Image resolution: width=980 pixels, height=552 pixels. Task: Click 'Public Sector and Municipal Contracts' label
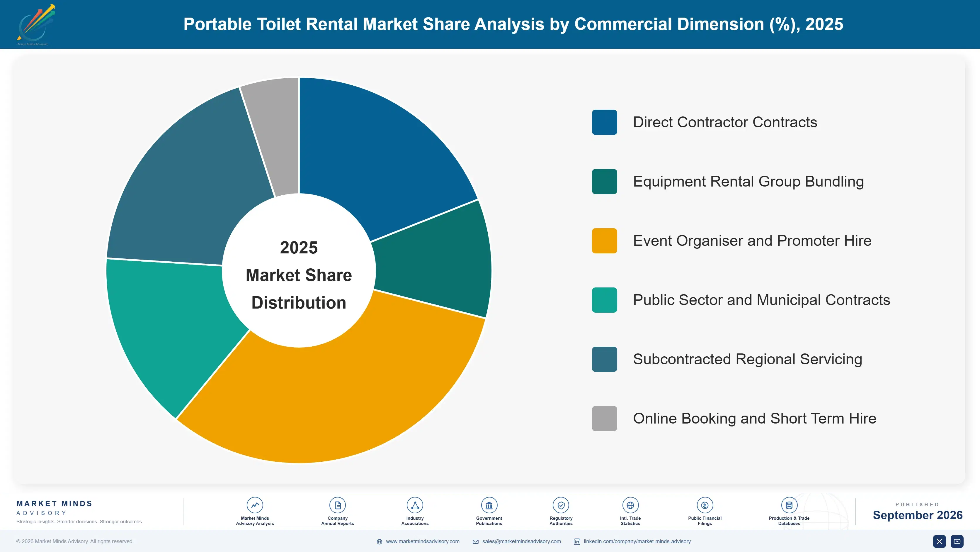[x=761, y=300]
